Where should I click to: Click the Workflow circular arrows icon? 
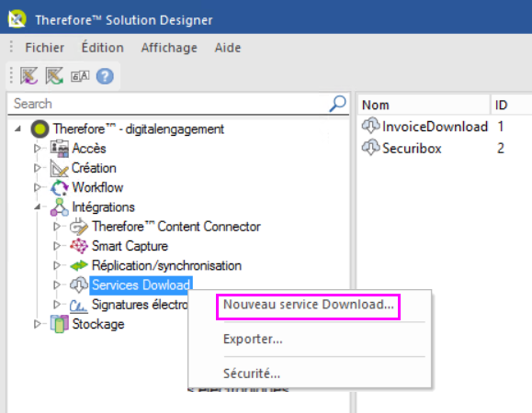[60, 187]
